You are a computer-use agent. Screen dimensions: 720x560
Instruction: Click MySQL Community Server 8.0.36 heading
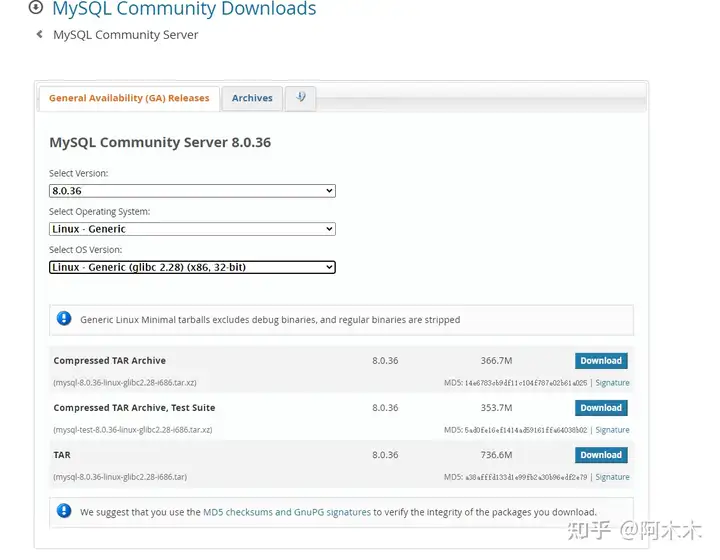[160, 142]
